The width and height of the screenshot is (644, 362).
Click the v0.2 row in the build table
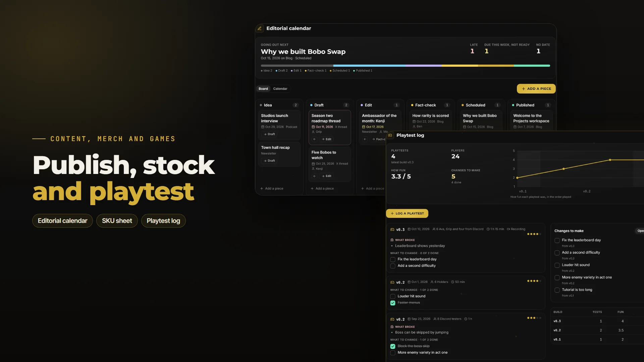coord(598,330)
